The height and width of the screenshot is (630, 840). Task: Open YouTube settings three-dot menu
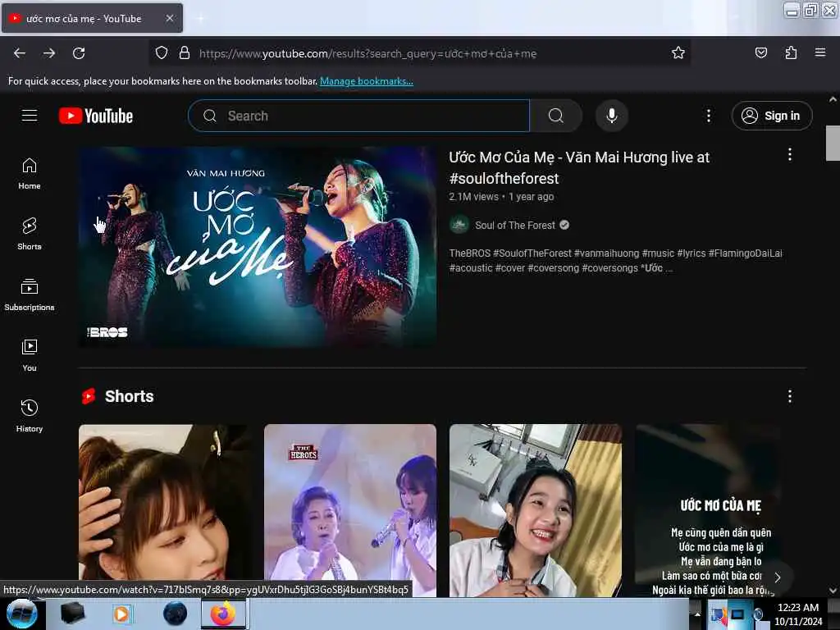(708, 116)
